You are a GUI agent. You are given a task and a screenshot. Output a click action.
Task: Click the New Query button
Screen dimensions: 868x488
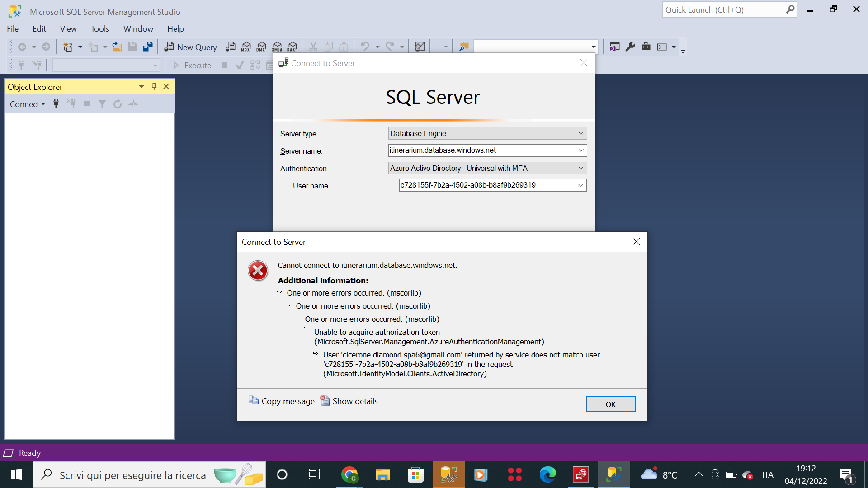click(x=190, y=47)
